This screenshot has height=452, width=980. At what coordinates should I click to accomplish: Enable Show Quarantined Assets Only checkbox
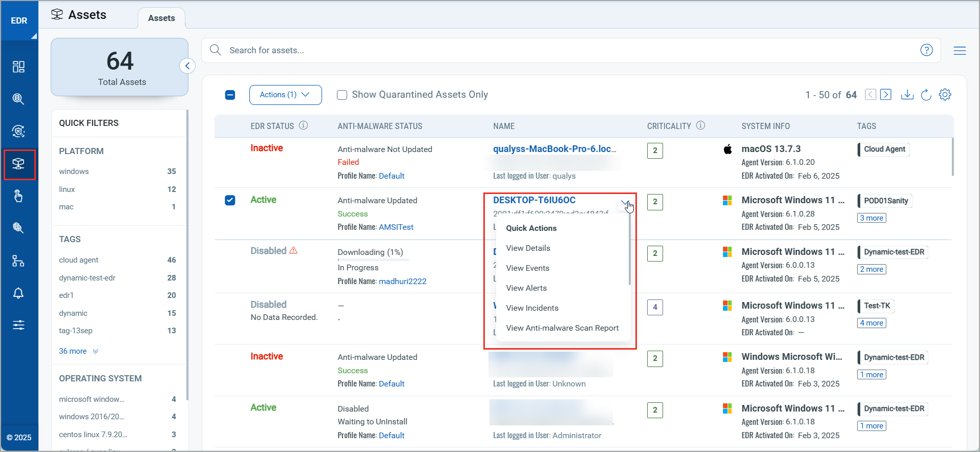pyautogui.click(x=342, y=95)
